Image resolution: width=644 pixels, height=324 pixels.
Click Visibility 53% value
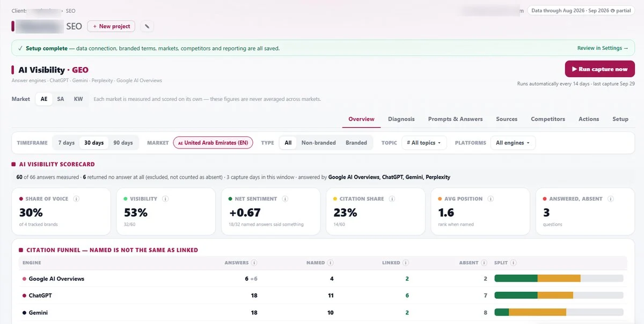click(x=135, y=212)
